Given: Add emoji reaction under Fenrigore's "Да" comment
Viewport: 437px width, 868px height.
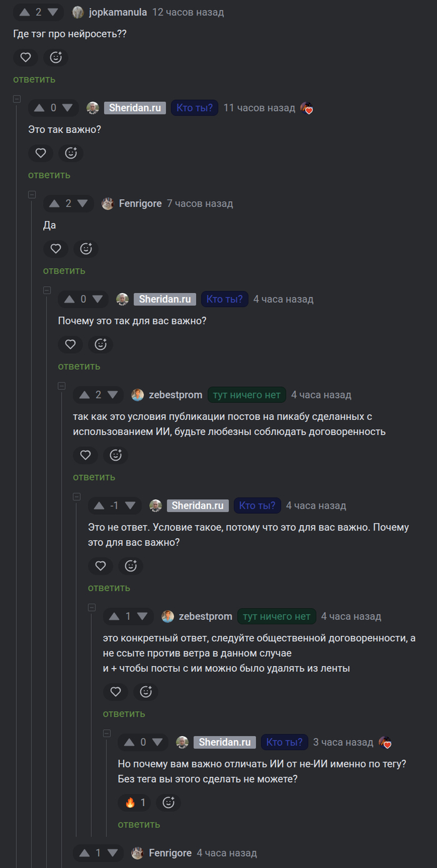Looking at the screenshot, I should 86,248.
